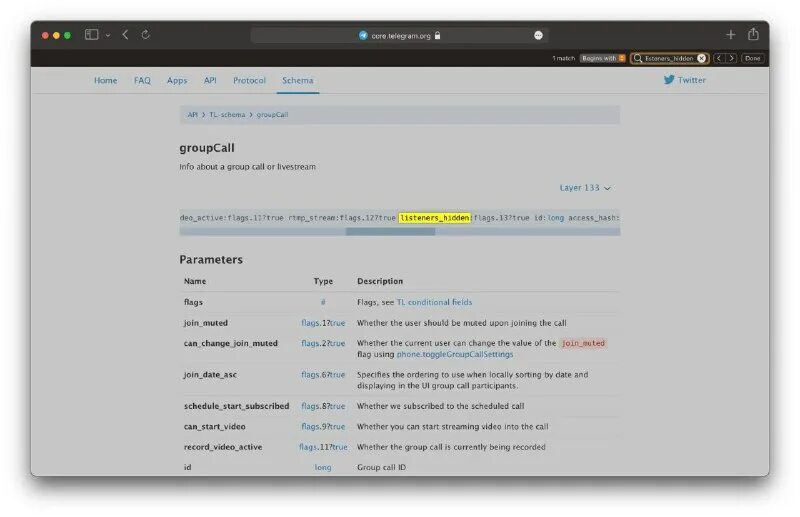Viewport: 800px width, 517px height.
Task: Click the 'long' type link in code
Action: [x=556, y=218]
